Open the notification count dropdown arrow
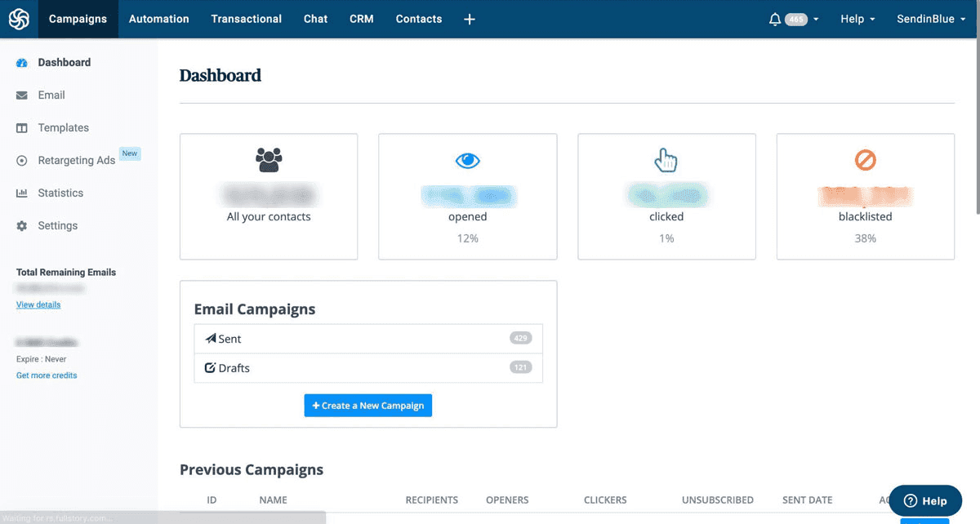980x524 pixels. click(814, 18)
